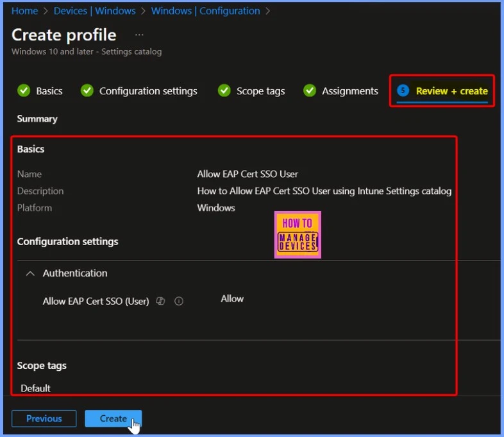Screen dimensions: 504x437
Task: Click the 'Name' field label
Action: pos(29,174)
